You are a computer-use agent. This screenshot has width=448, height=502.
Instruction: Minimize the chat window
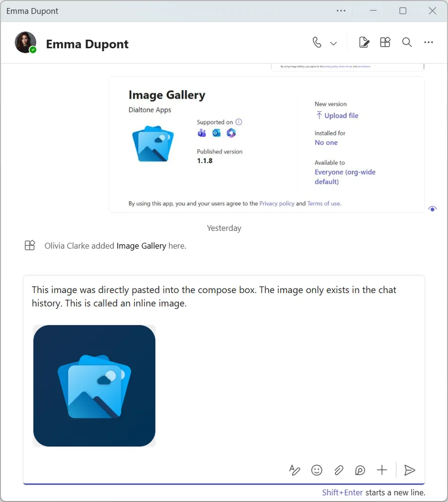(x=373, y=11)
